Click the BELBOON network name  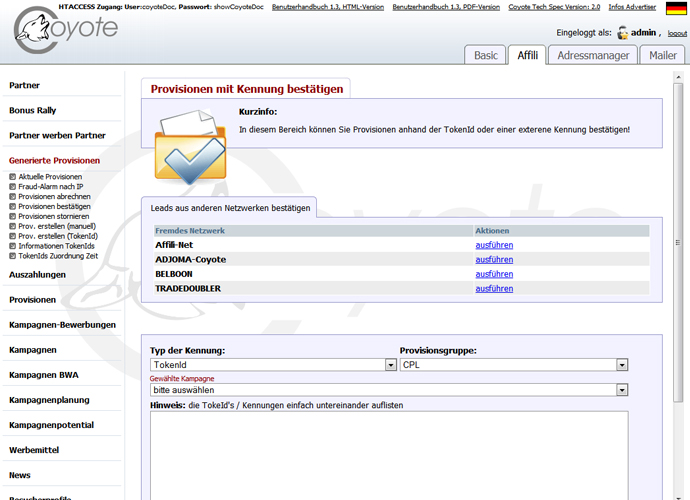[174, 274]
